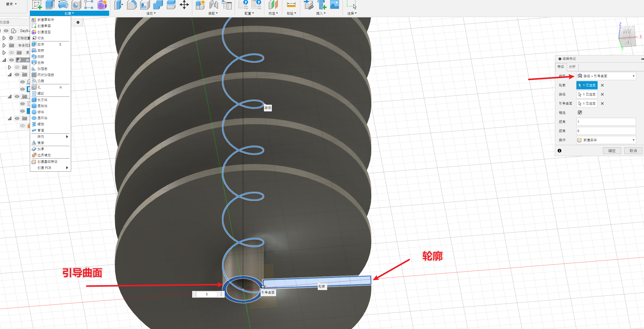Image resolution: width=644 pixels, height=329 pixels.
Task: Click the second 距离 field showing 0
Action: click(x=606, y=131)
